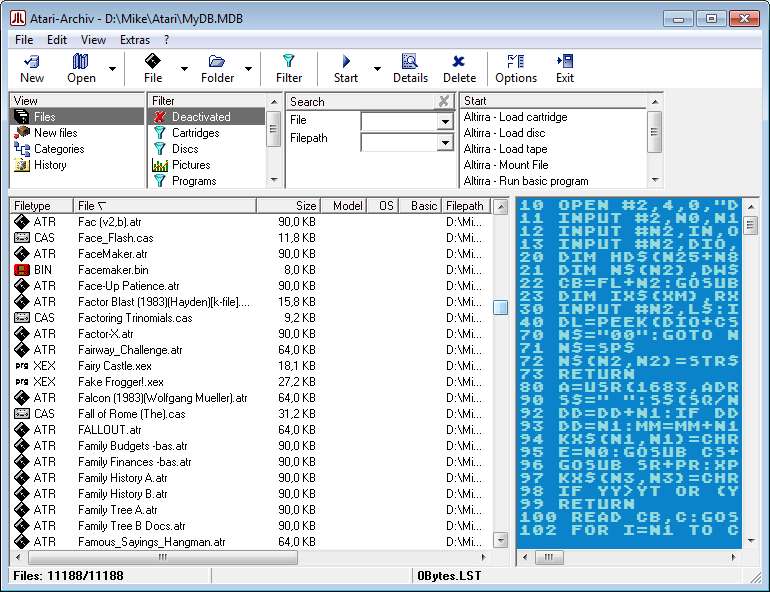Select row Factor-X.atr
Viewport: 770px width, 592px height.
click(x=250, y=334)
